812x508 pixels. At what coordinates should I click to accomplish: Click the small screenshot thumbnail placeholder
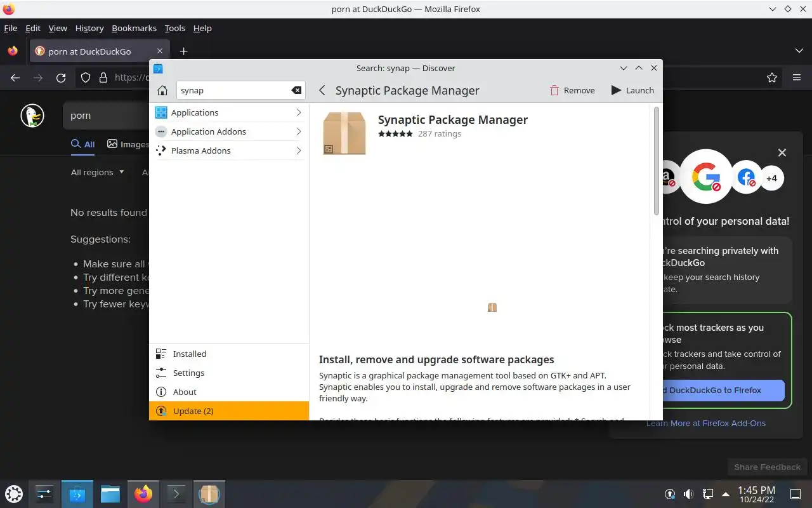tap(492, 307)
